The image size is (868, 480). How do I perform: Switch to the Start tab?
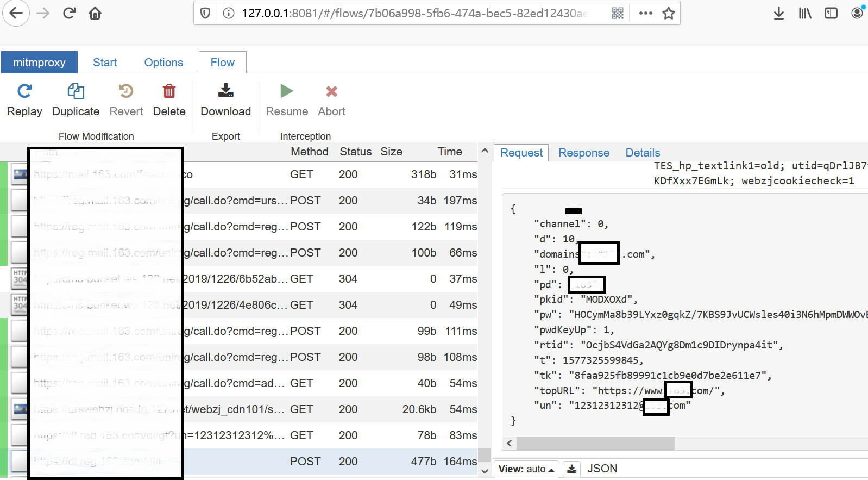coord(105,62)
